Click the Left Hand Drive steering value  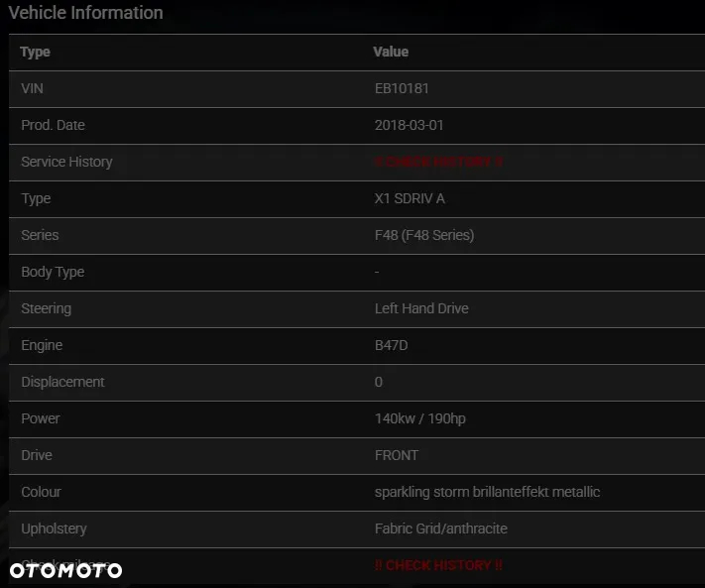point(421,308)
